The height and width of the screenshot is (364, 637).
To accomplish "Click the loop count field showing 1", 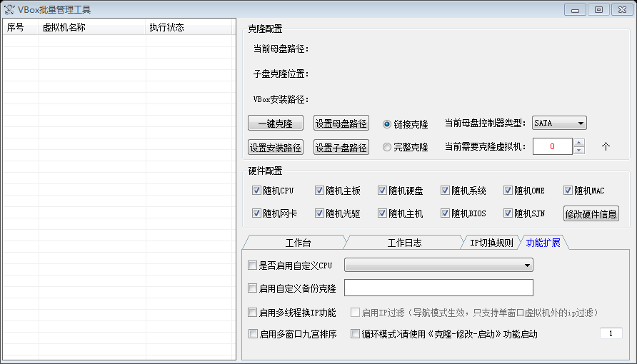I will [x=611, y=333].
